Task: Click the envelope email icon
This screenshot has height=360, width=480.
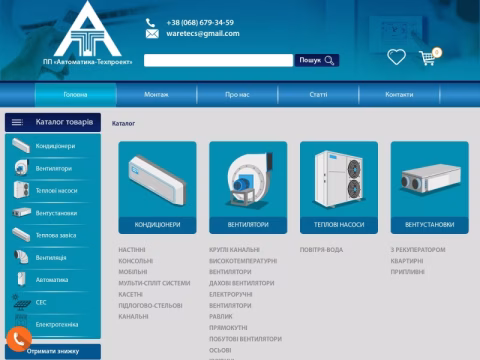Action: click(x=152, y=34)
